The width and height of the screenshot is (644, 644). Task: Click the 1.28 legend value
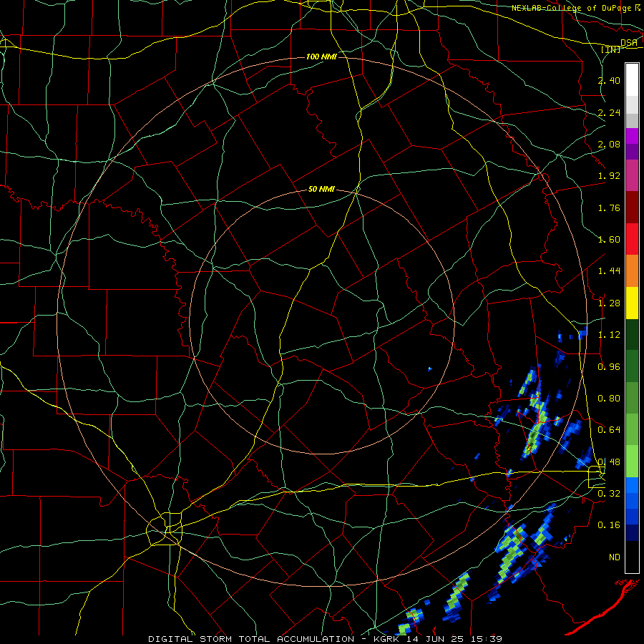point(609,303)
